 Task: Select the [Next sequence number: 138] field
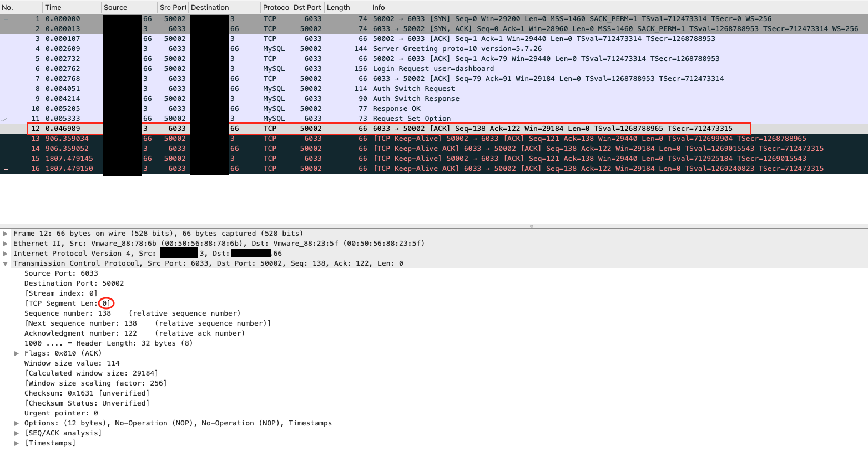pos(148,323)
